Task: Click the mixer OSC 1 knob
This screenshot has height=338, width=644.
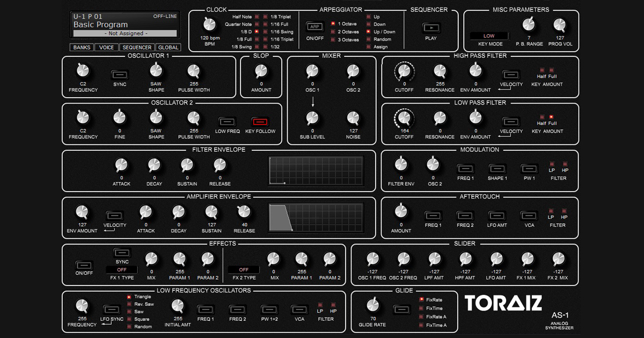Action: coord(312,70)
